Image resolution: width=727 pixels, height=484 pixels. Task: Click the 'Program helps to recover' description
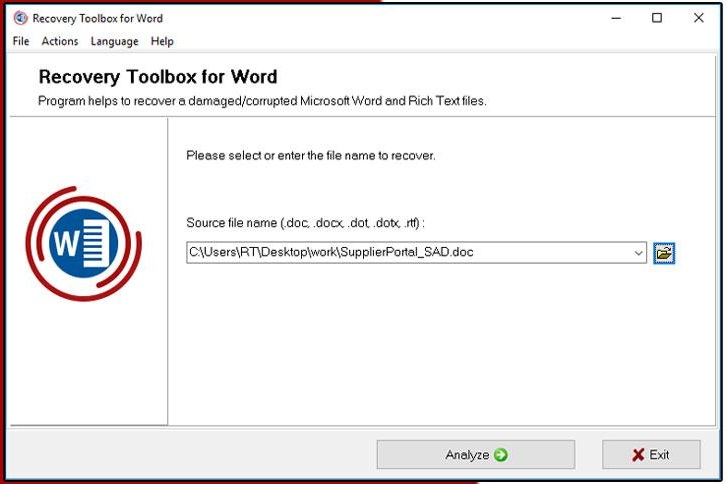click(x=262, y=101)
